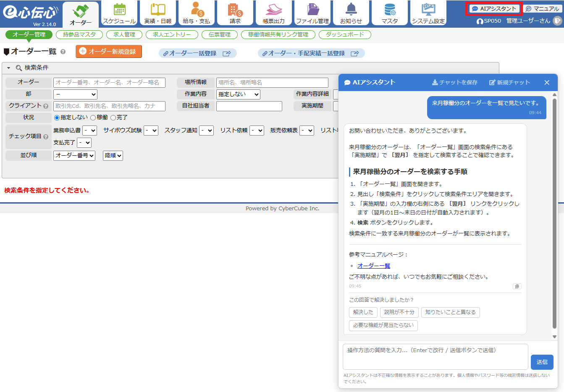Viewport: 564px width, 392px height.
Task: Open the 支払完了 dropdown
Action: pyautogui.click(x=84, y=143)
